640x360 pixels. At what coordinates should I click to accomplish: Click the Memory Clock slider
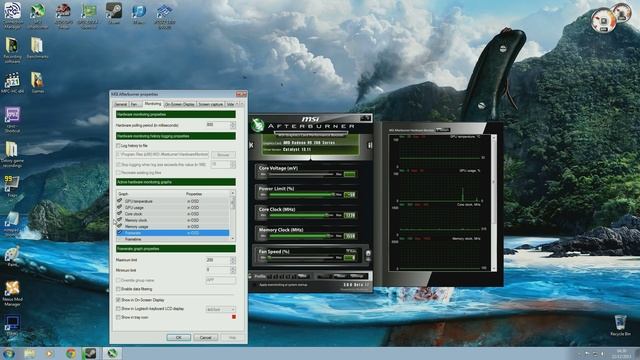(x=301, y=236)
